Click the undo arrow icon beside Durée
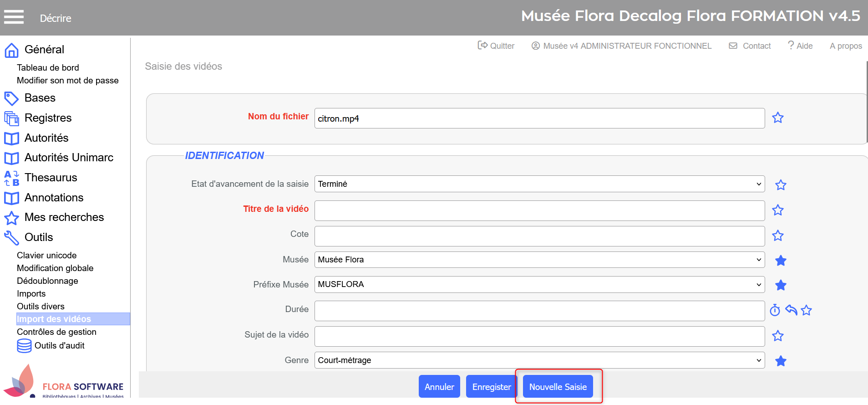The width and height of the screenshot is (868, 405). pos(791,310)
